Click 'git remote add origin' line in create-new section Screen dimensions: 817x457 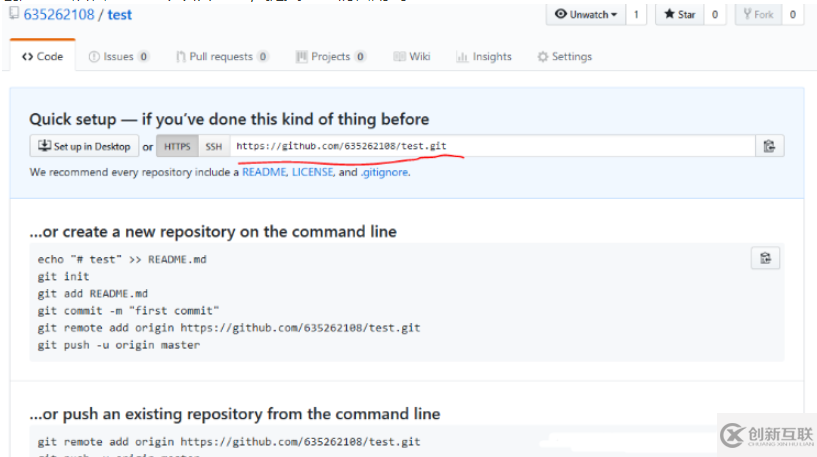229,328
